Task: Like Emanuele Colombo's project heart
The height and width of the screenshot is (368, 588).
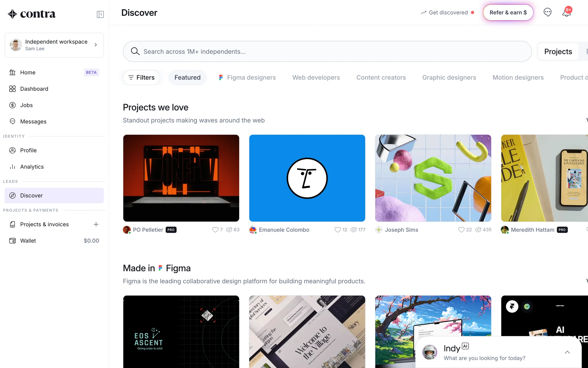Action: coord(337,230)
